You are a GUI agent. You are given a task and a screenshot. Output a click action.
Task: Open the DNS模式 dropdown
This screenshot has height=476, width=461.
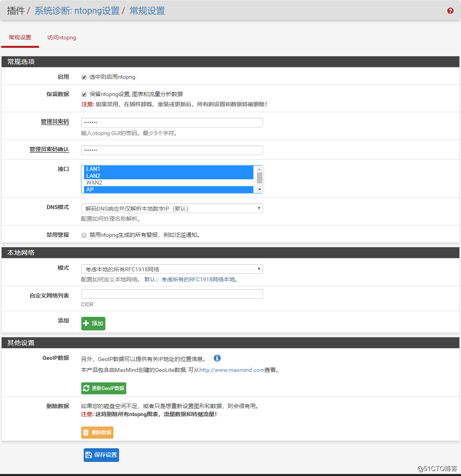pos(172,208)
